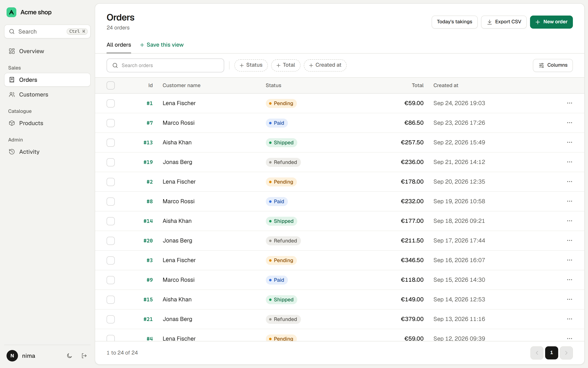Image resolution: width=588 pixels, height=368 pixels.
Task: Check the box for order #15
Action: point(110,300)
